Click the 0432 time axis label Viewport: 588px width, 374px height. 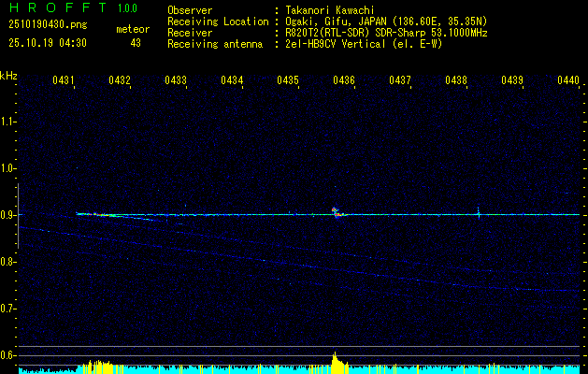(x=120, y=79)
